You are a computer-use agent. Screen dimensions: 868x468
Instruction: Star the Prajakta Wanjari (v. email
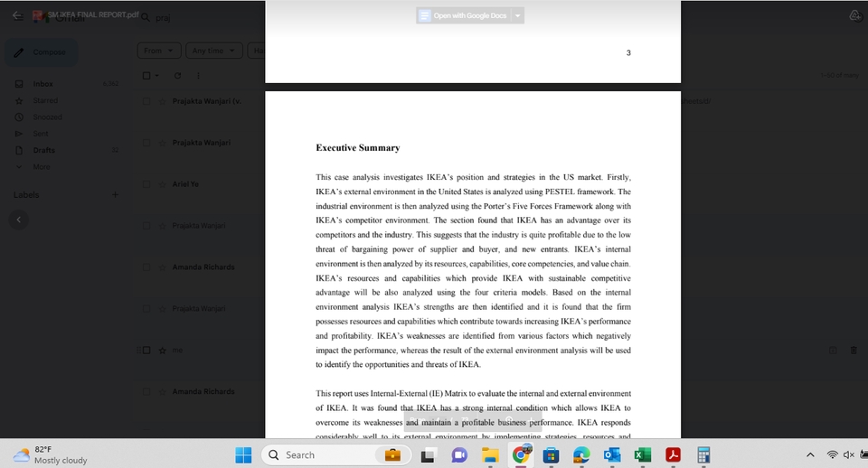(162, 101)
